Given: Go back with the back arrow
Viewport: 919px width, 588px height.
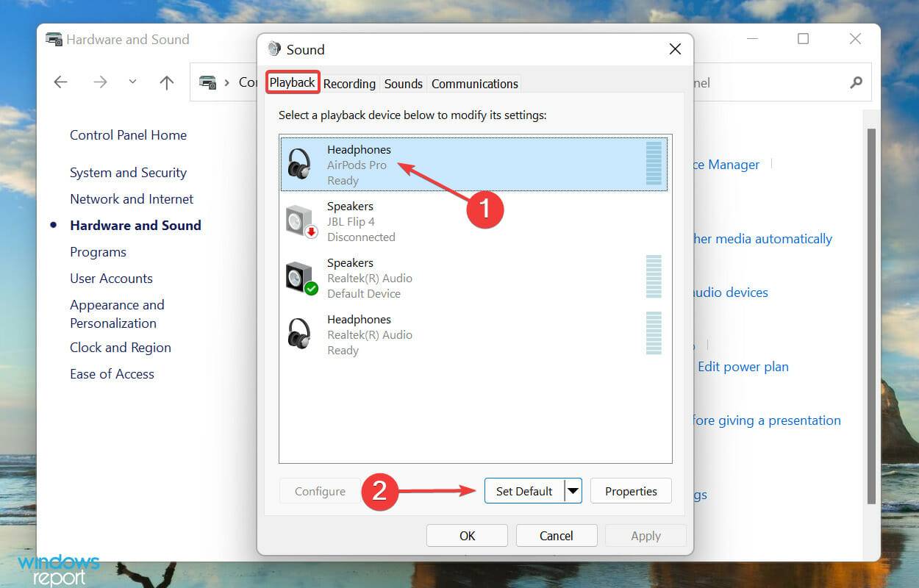Looking at the screenshot, I should point(61,82).
